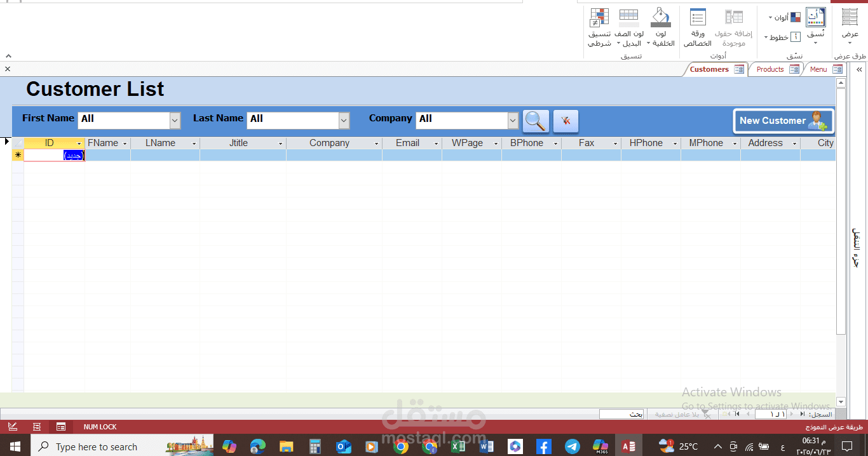
Task: Collapse the ribbon with the up caret
Action: coord(8,56)
